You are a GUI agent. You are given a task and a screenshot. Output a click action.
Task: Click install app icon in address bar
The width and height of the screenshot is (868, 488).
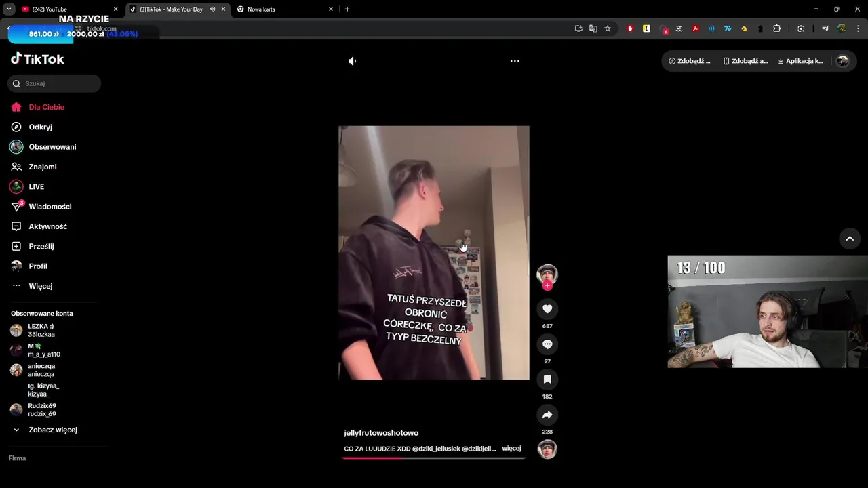click(x=578, y=28)
